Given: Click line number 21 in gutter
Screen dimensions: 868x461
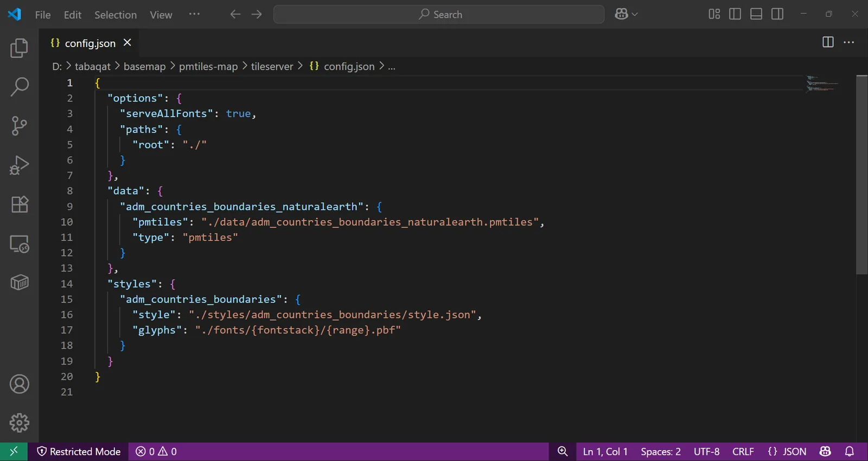Looking at the screenshot, I should pos(67,392).
